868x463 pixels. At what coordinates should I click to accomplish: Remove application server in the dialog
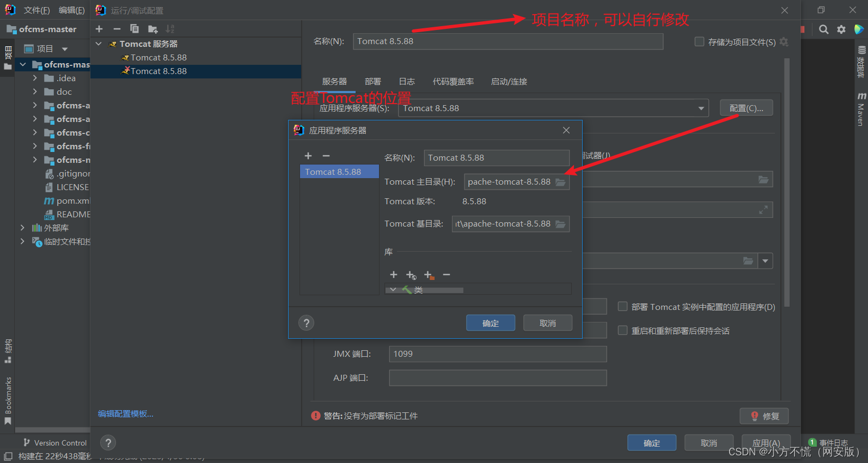tap(326, 156)
